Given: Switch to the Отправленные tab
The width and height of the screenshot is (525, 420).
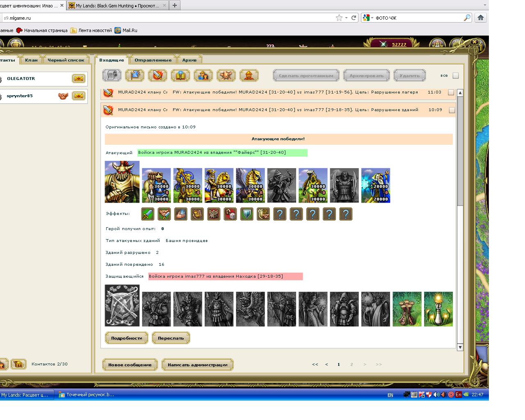Looking at the screenshot, I should (x=153, y=60).
